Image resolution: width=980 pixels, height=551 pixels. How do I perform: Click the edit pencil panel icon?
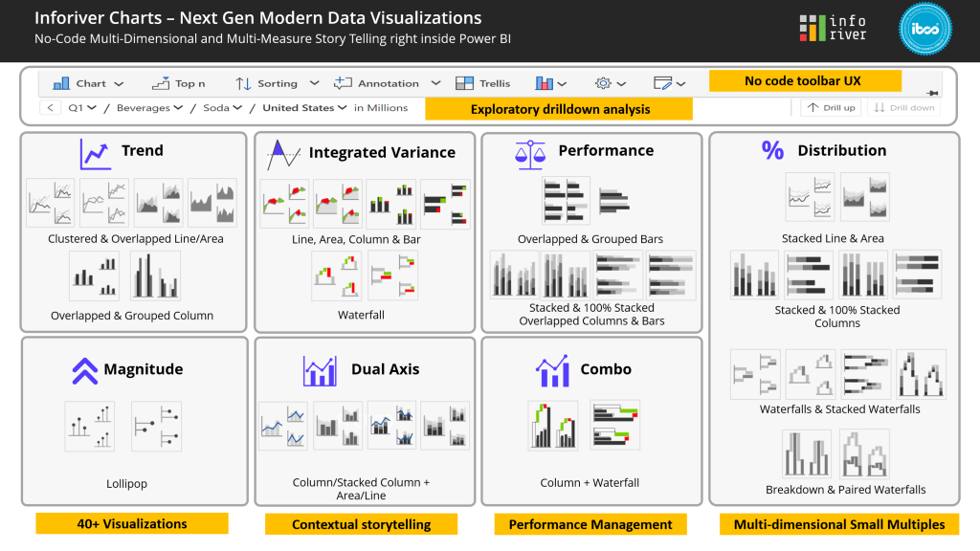tap(670, 83)
